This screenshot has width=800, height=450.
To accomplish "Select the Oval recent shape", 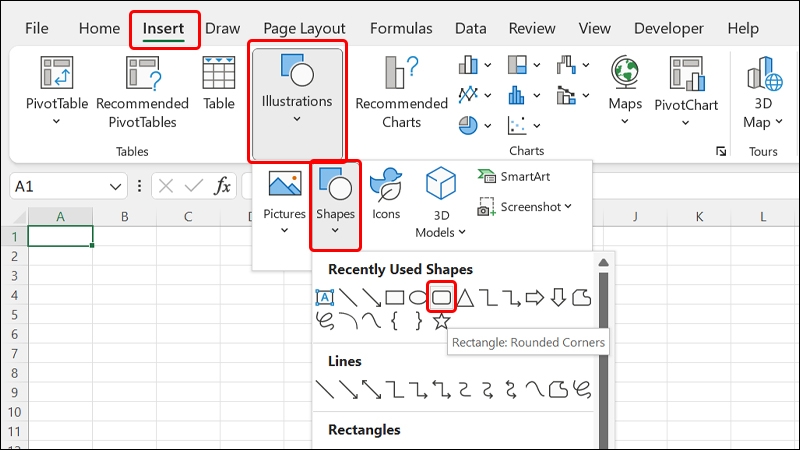I will tap(418, 297).
